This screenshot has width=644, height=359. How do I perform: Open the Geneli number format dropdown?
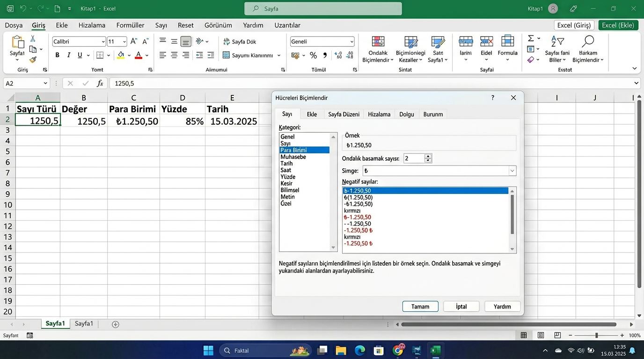pos(351,42)
